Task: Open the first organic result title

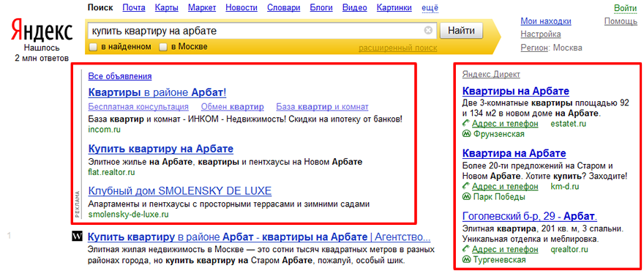Action: click(x=259, y=237)
